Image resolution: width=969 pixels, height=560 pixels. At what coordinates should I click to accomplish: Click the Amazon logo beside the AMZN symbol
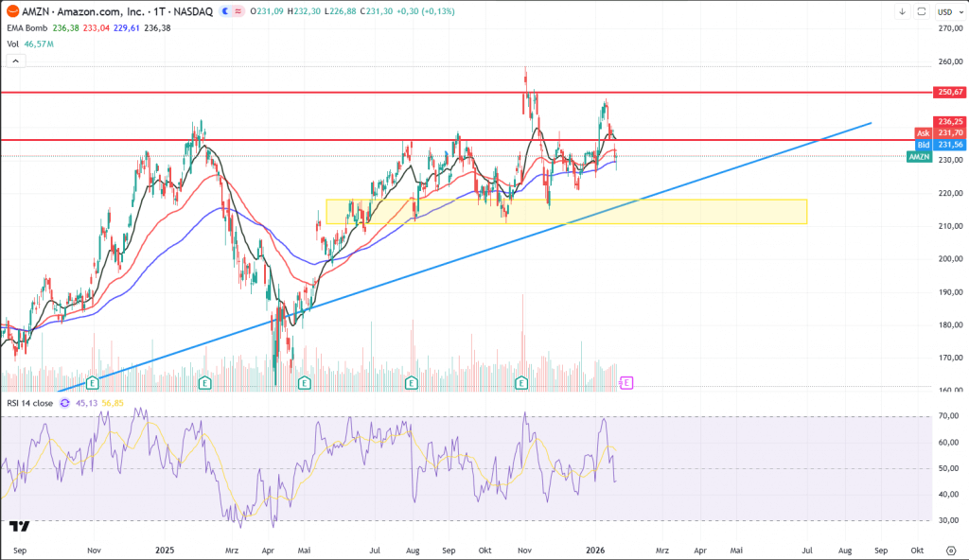(10, 11)
